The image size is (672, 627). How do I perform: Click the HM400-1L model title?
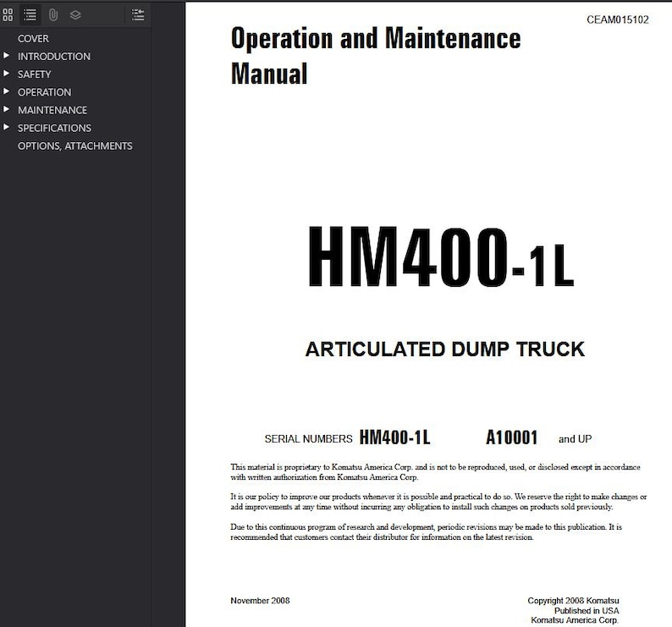(x=441, y=257)
